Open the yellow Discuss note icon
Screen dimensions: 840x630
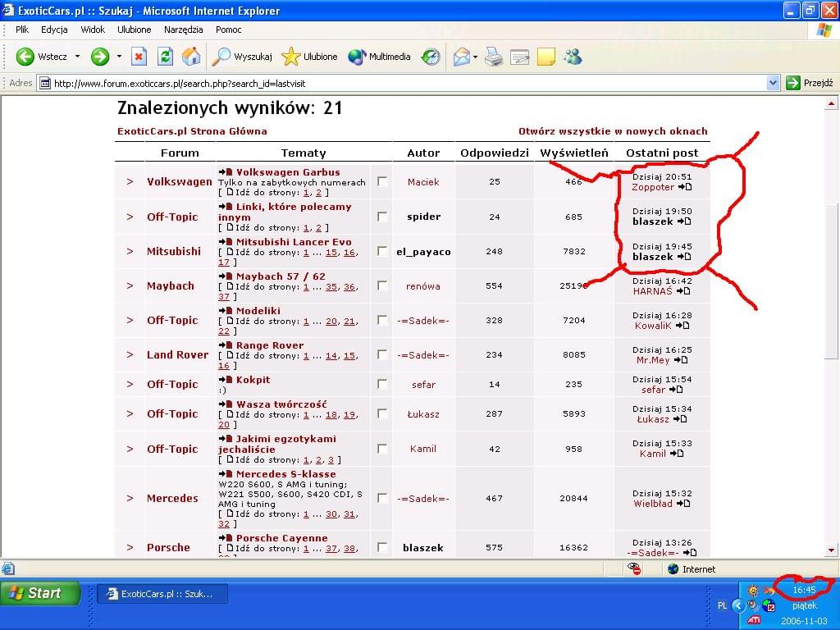(x=546, y=57)
